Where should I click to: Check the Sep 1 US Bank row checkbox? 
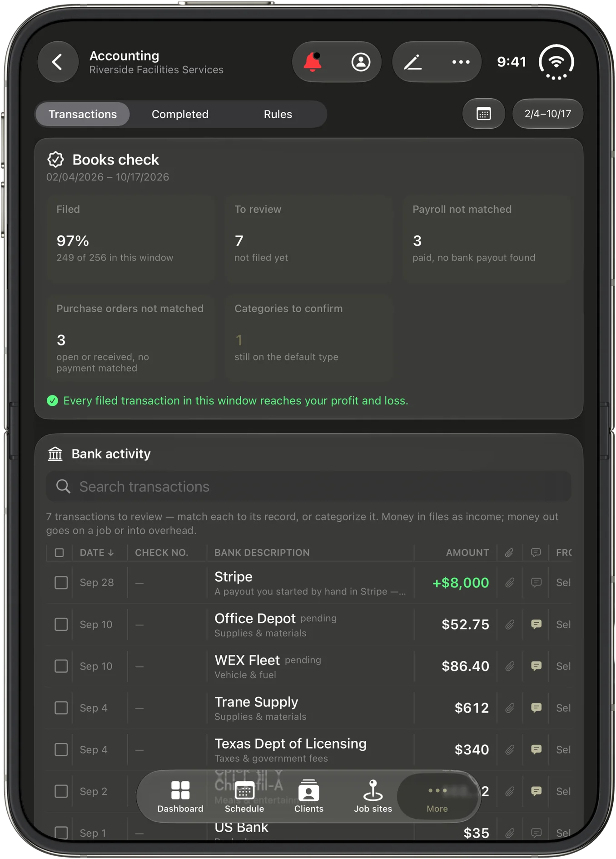click(61, 833)
